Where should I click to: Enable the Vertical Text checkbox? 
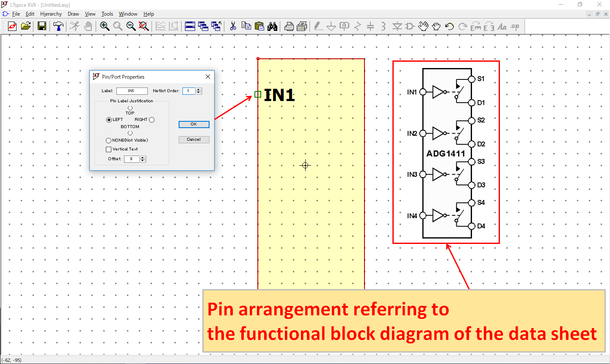pos(108,149)
